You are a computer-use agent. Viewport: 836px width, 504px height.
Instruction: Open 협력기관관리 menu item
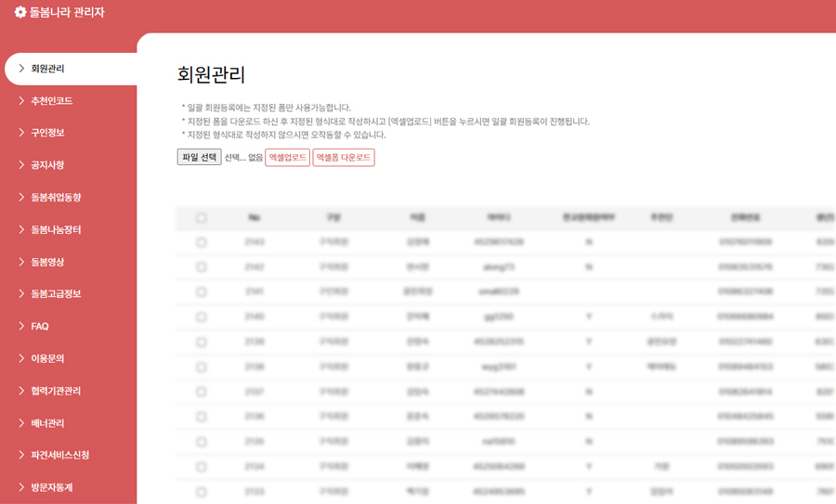56,391
